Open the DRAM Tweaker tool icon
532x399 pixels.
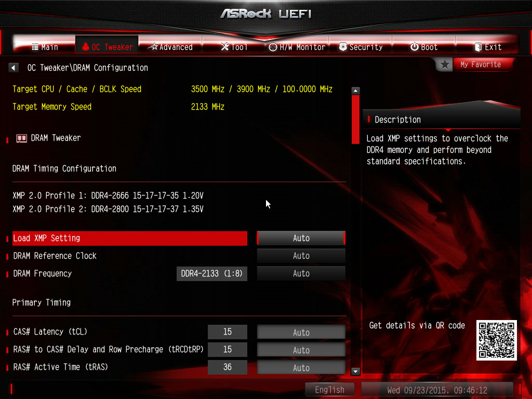click(22, 138)
